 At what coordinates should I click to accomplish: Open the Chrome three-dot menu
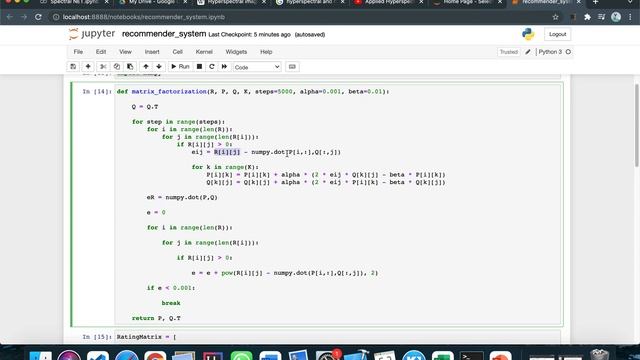631,17
